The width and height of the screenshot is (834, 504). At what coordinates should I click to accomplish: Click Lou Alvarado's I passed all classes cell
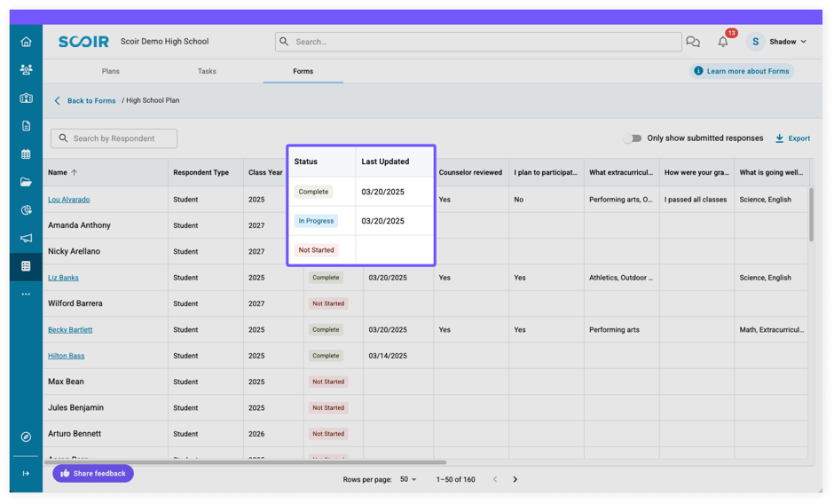click(x=696, y=200)
